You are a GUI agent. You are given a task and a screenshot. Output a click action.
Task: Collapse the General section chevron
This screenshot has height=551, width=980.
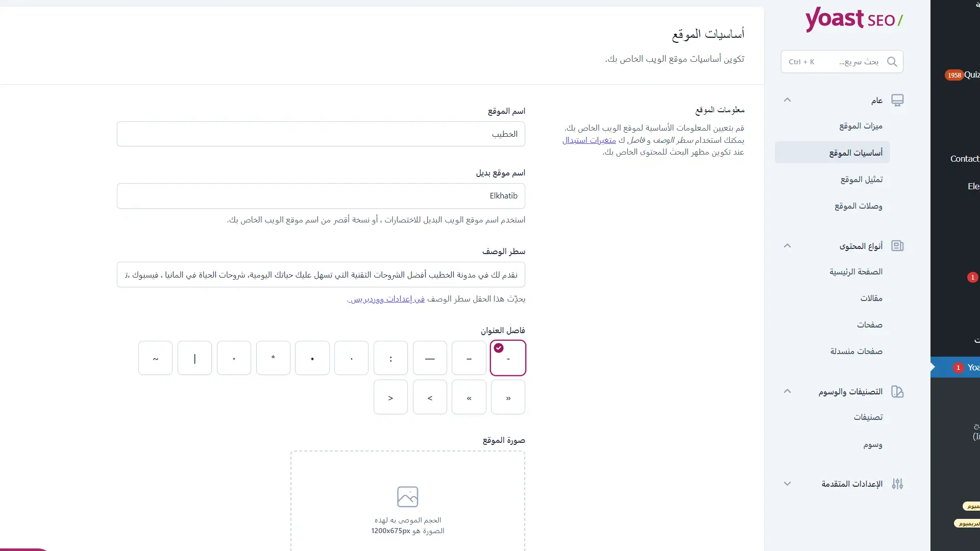pyautogui.click(x=787, y=100)
